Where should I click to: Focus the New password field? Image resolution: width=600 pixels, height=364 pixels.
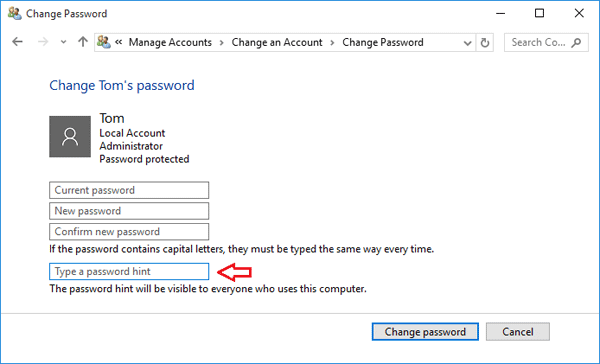(x=129, y=211)
